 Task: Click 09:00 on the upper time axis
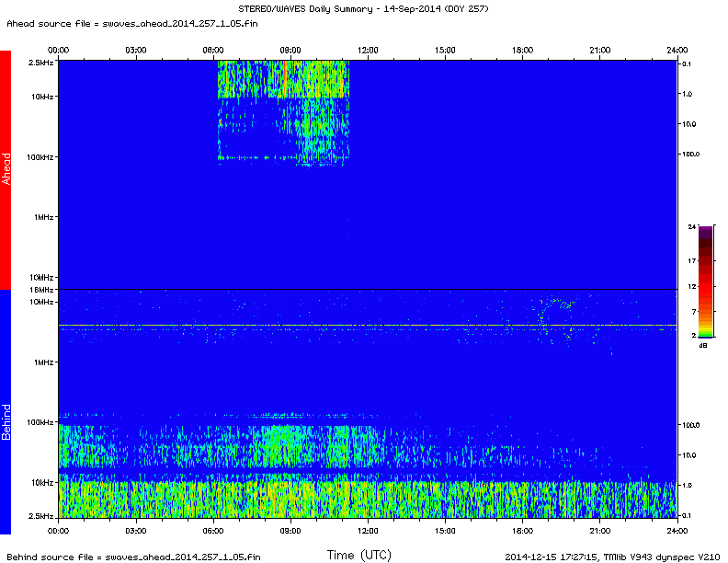click(x=290, y=51)
